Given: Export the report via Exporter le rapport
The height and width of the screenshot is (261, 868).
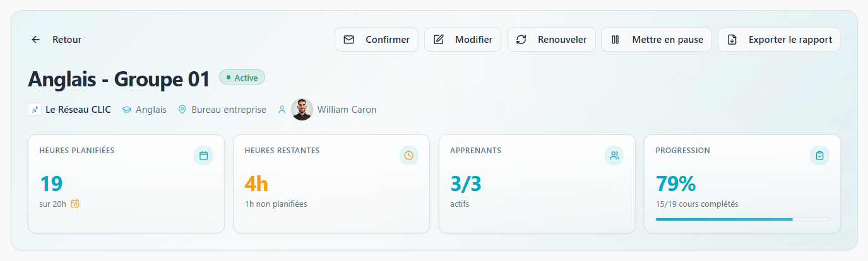Looking at the screenshot, I should [x=779, y=40].
